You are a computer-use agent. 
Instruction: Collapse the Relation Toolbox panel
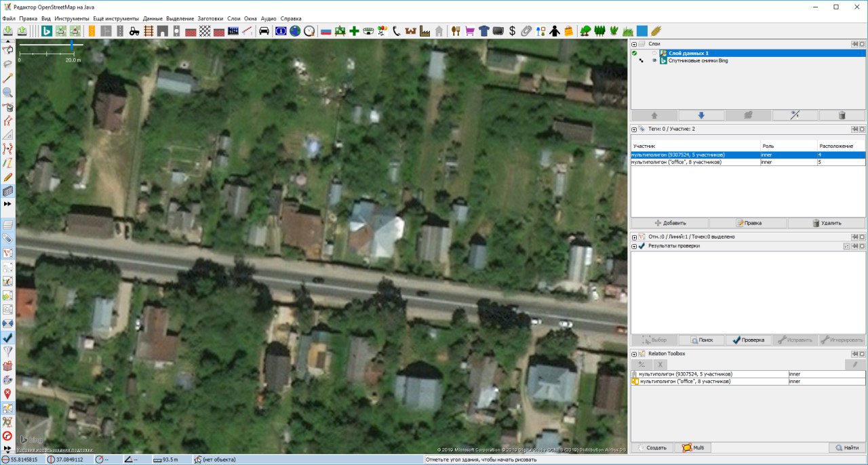point(634,354)
